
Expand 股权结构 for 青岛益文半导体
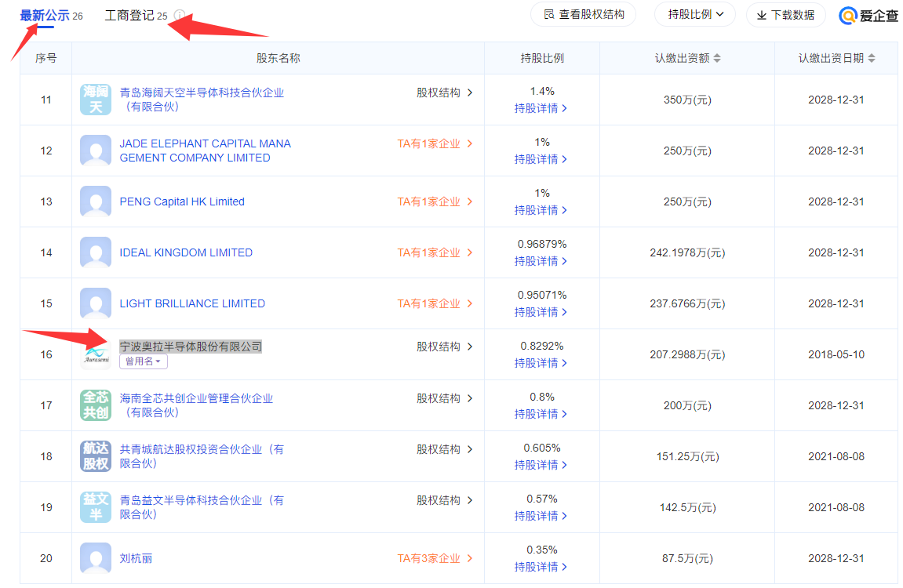pos(445,500)
